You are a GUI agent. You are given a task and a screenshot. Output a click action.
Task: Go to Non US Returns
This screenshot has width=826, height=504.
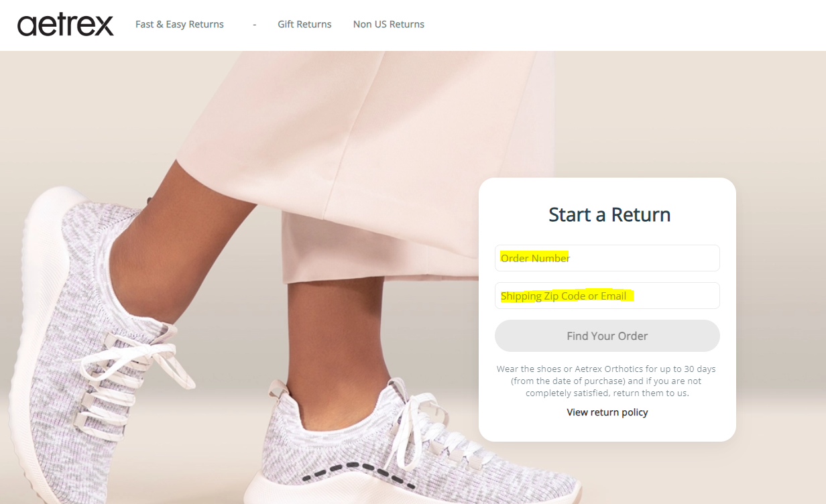389,24
